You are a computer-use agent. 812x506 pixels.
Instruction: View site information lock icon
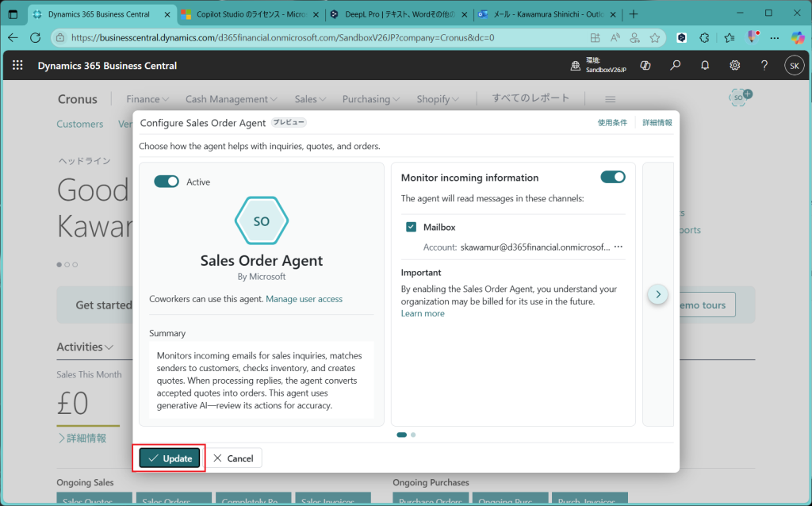click(x=60, y=38)
